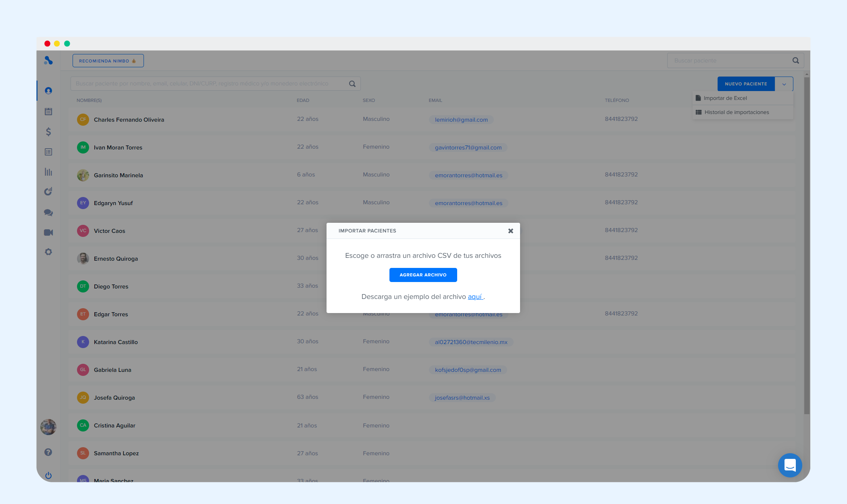Click the power logout icon
Screen dimensions: 847x504
click(48, 475)
